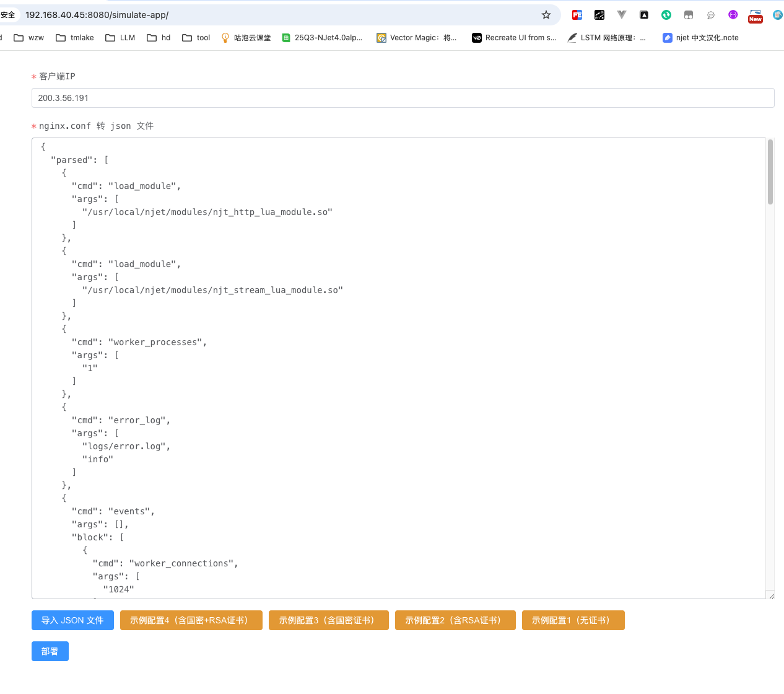784x694 pixels.
Task: Expand the wzw bookmark folder
Action: point(29,38)
